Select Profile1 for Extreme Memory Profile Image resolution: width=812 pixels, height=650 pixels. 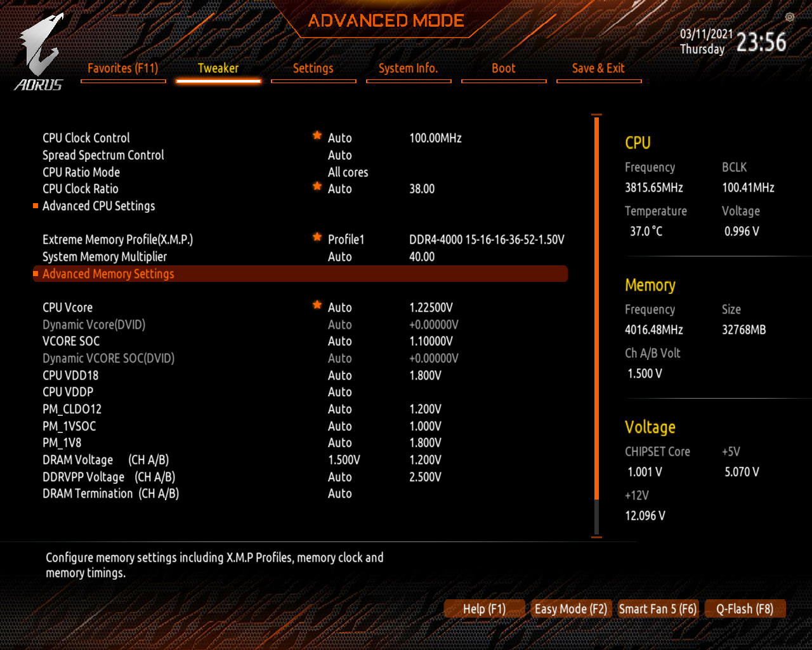346,239
